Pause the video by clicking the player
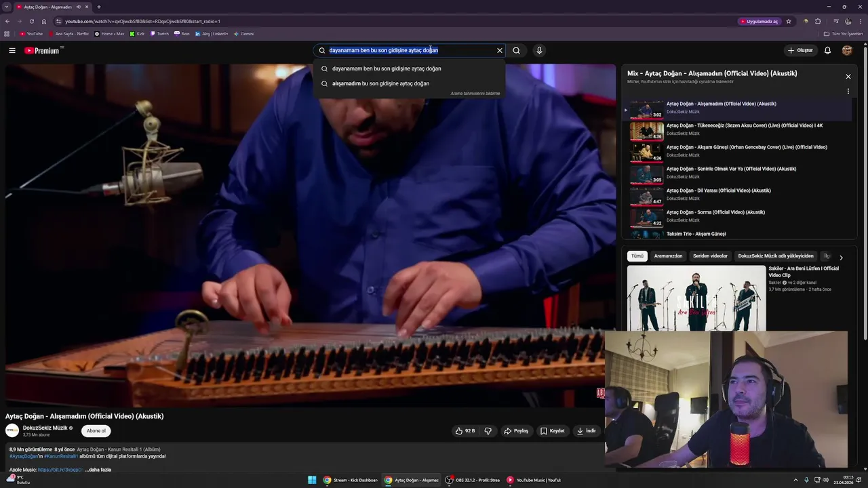 coord(311,235)
